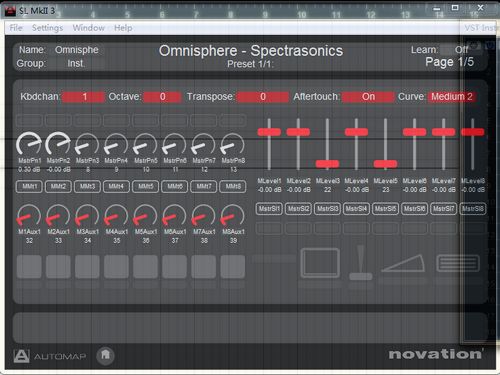The height and width of the screenshot is (375, 500).
Task: Change the Transpose value field
Action: point(263,97)
